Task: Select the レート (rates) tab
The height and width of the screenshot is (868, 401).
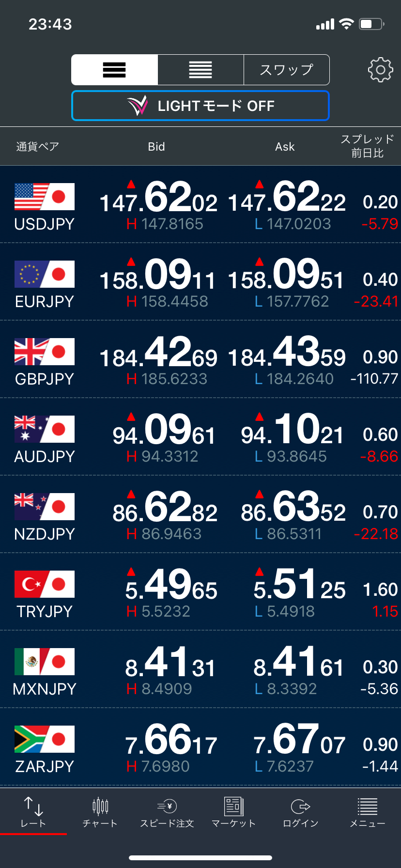Action: coord(33,812)
